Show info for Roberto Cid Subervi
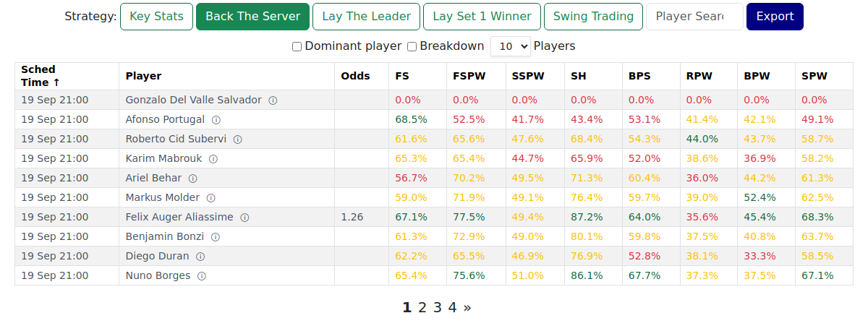868x326 pixels. (237, 140)
